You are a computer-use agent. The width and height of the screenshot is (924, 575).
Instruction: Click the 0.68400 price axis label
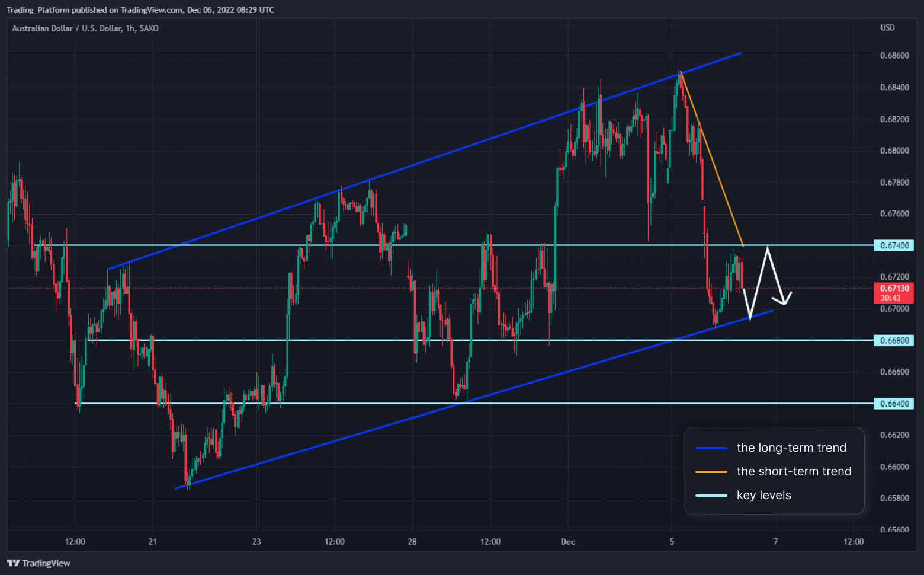click(x=894, y=88)
